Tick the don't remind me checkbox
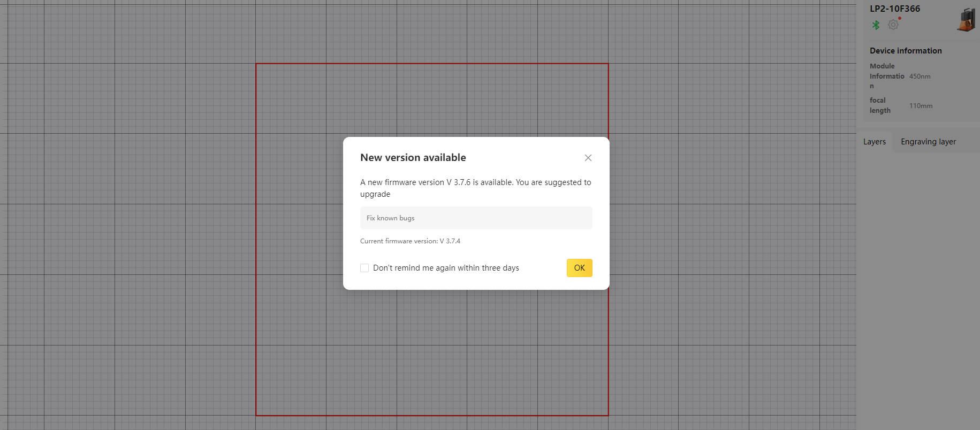This screenshot has width=980, height=430. point(364,268)
